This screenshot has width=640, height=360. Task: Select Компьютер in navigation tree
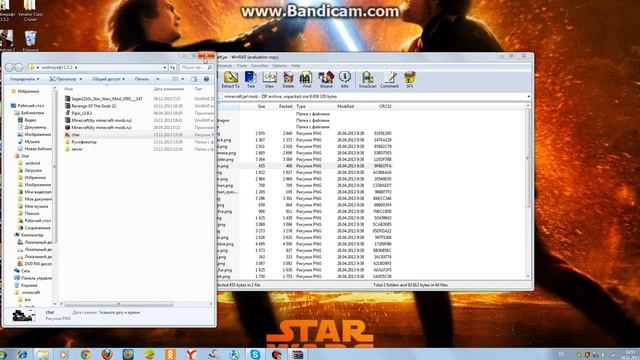coord(29,235)
